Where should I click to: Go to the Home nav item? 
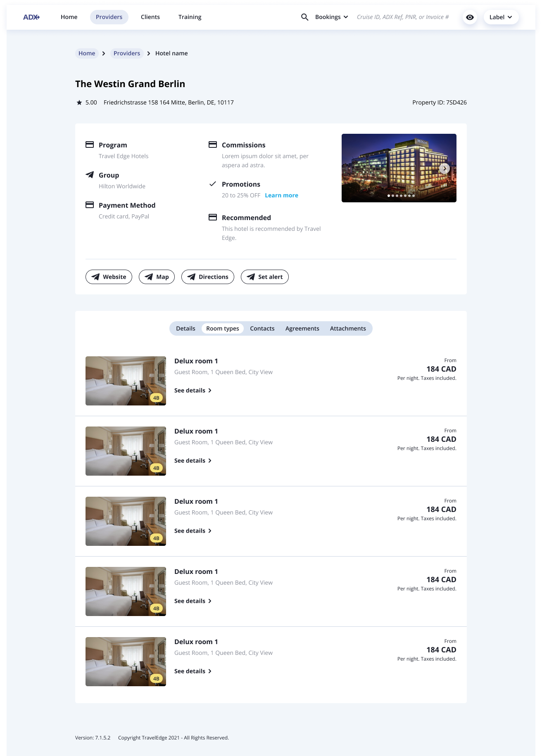(69, 17)
